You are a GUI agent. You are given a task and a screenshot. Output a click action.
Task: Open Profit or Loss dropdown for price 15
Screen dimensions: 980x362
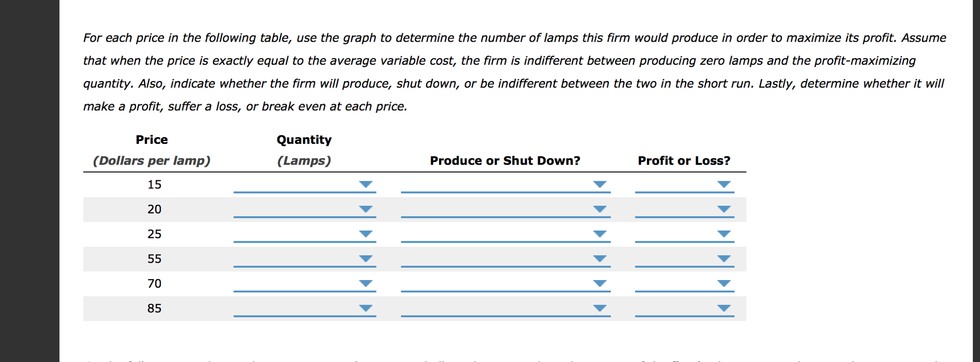click(723, 184)
